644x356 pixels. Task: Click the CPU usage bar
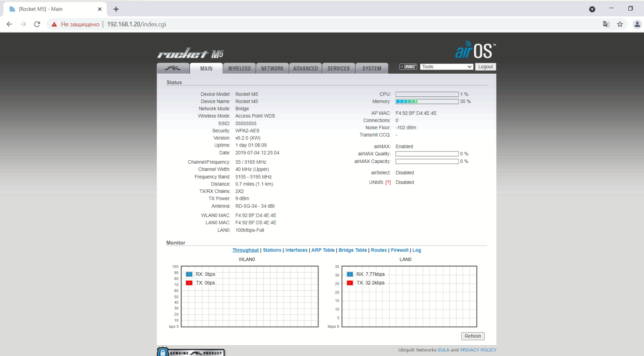[x=427, y=94]
